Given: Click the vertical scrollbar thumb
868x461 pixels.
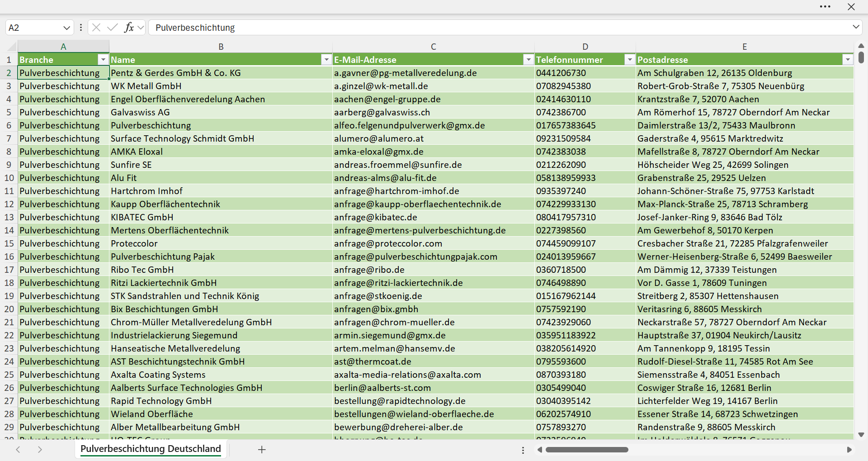Looking at the screenshot, I should coord(861,57).
